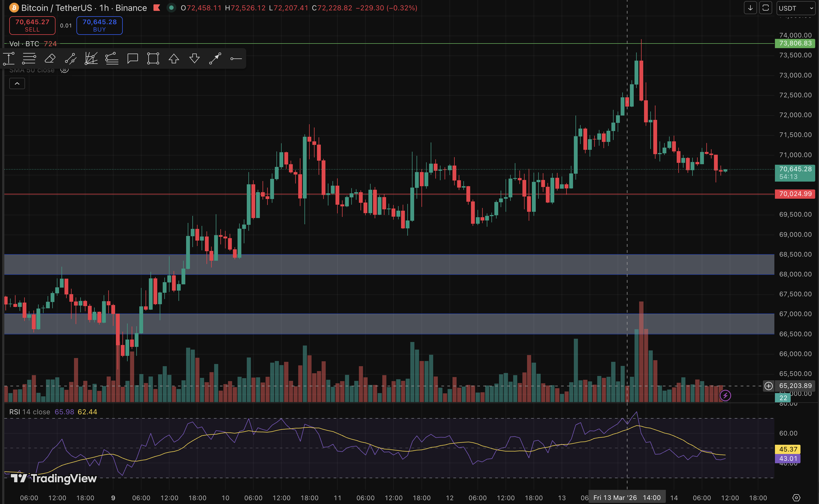
Task: Pick the callout comment bubble tool
Action: pyautogui.click(x=133, y=59)
